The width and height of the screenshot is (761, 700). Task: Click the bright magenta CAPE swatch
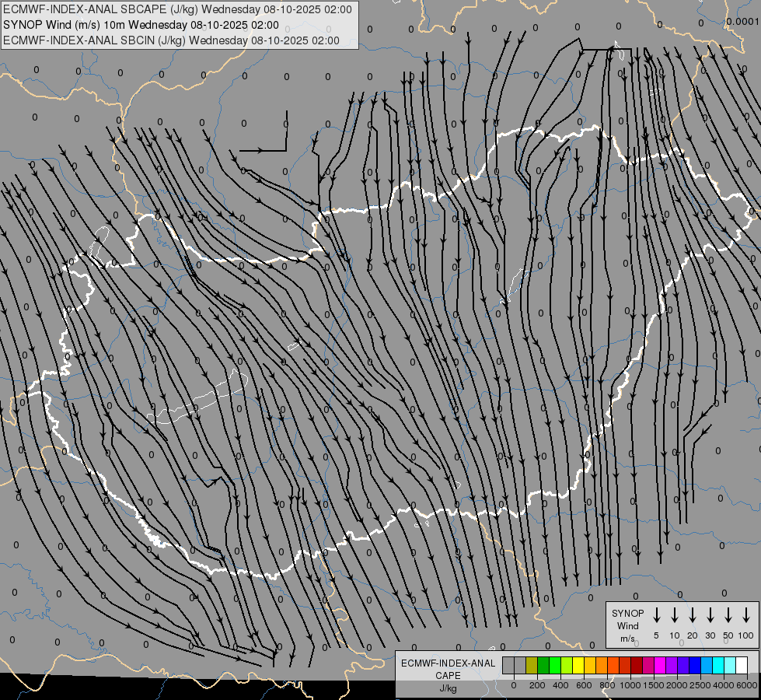(x=660, y=666)
